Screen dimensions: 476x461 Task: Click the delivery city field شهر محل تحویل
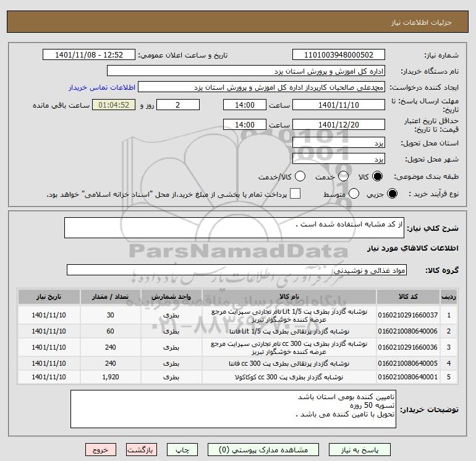click(x=339, y=158)
